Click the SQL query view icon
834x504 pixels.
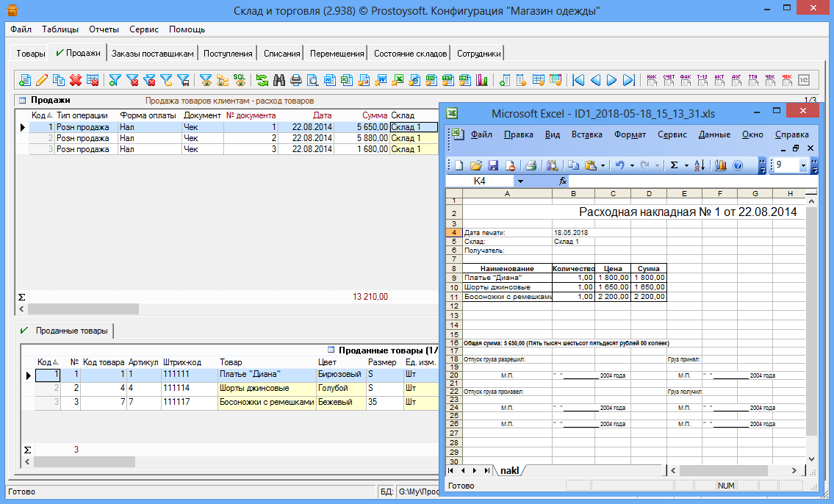[x=240, y=80]
